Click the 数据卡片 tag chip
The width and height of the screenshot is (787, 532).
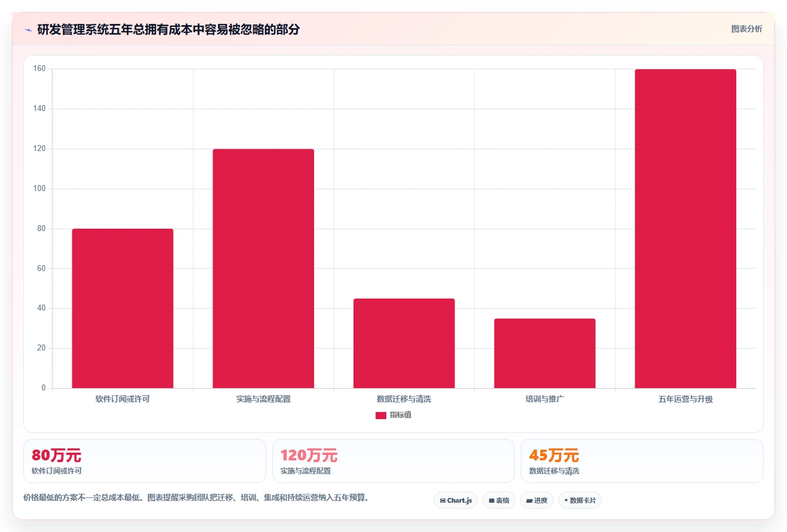point(580,500)
